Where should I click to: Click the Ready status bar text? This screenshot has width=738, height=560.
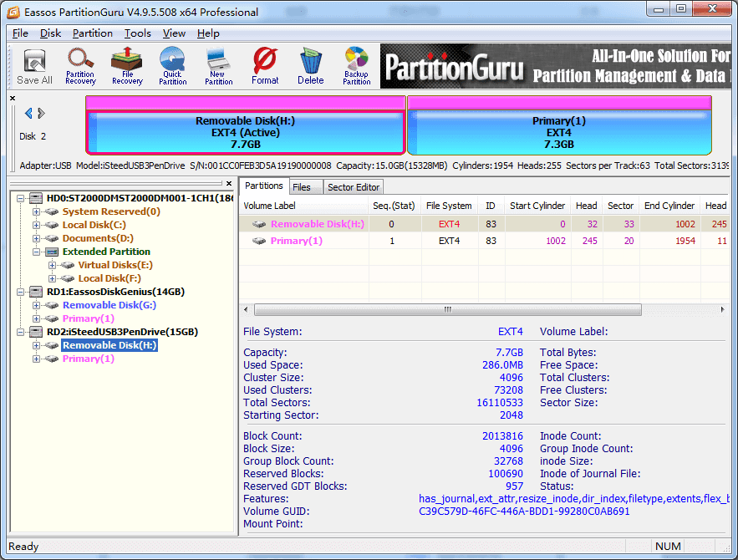23,547
